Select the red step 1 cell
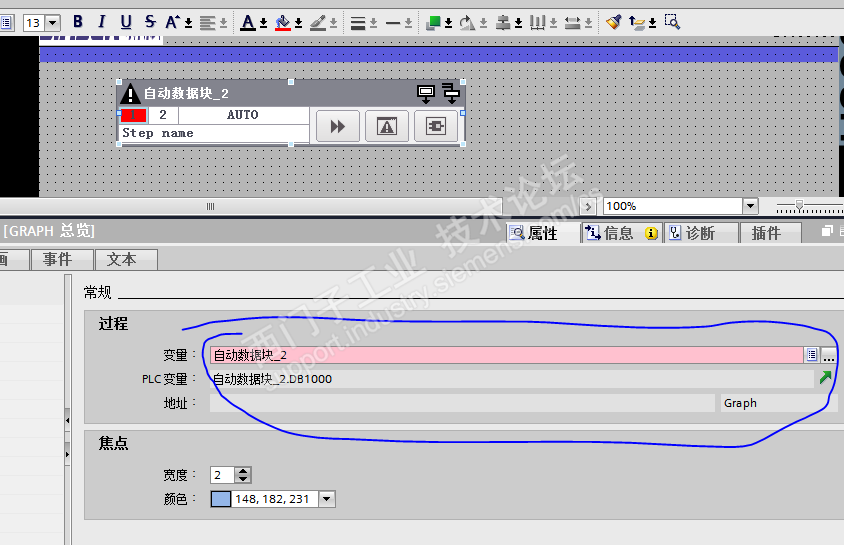The height and width of the screenshot is (545, 844). [133, 115]
